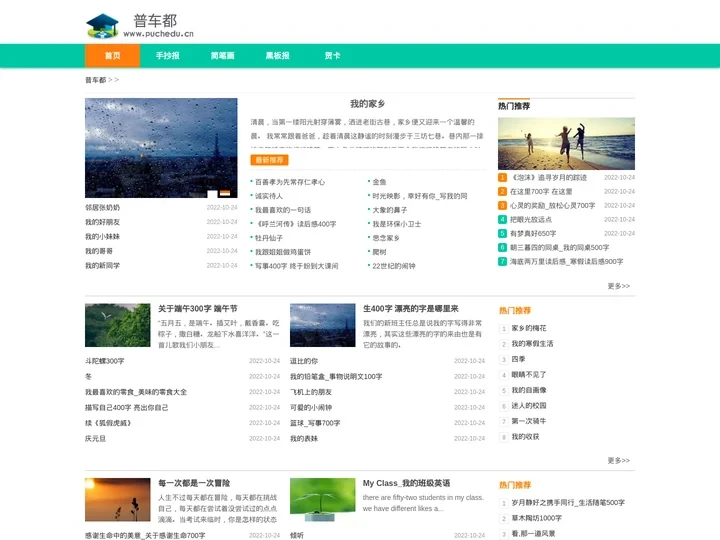
Task: Click the 普车都 breadcrumb link
Action: [x=96, y=80]
